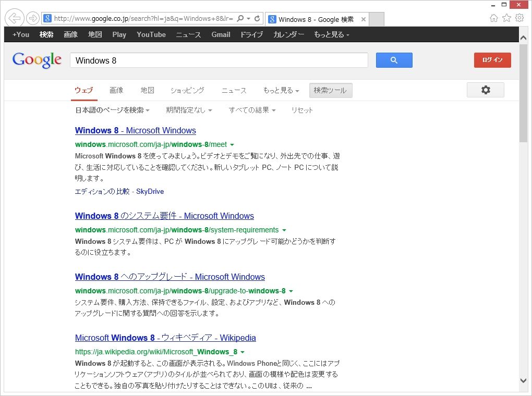532x396 pixels.
Task: Open the すべての結果 dropdown
Action: (x=252, y=110)
